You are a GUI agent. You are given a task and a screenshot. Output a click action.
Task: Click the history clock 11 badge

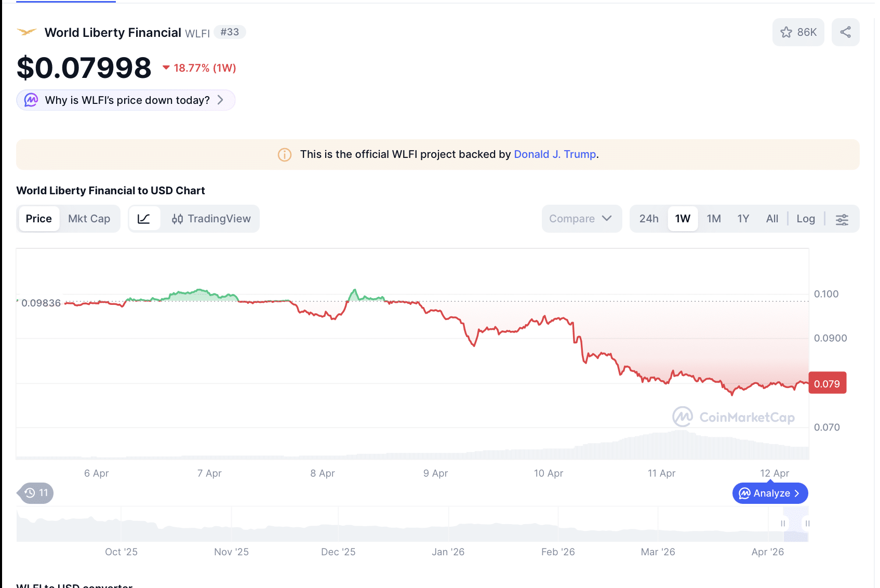pyautogui.click(x=36, y=493)
